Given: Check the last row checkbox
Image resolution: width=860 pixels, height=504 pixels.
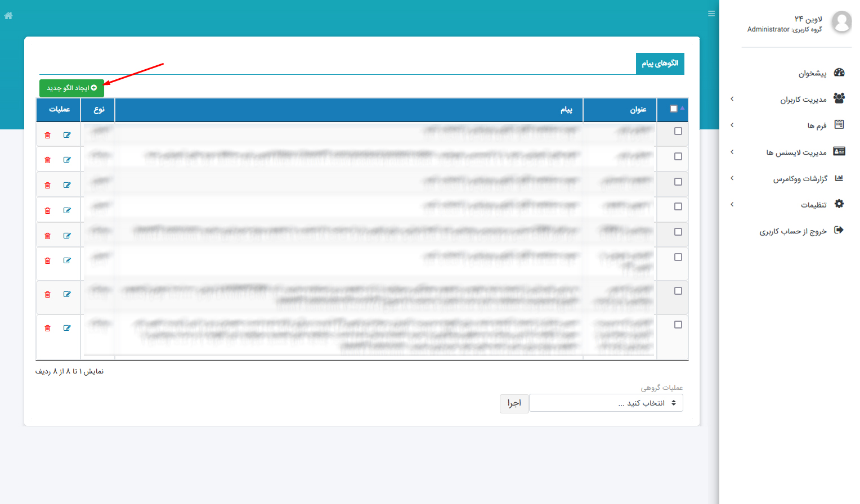Looking at the screenshot, I should (x=678, y=325).
